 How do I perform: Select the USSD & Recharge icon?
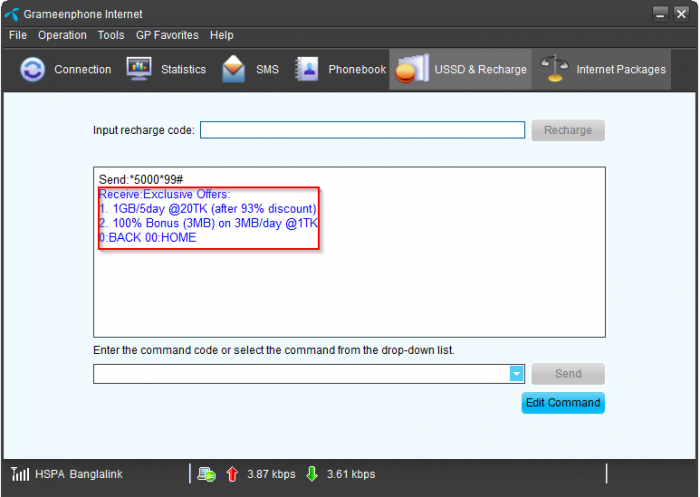click(412, 69)
